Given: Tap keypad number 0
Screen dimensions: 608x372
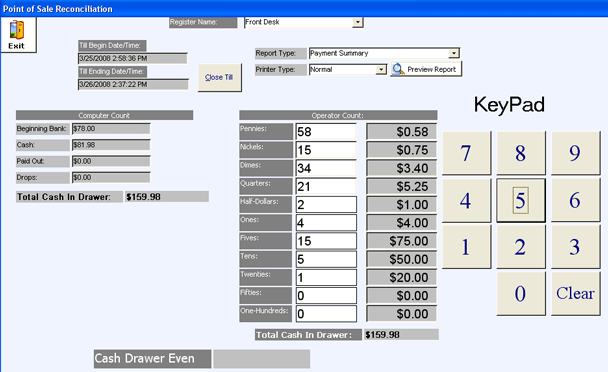Looking at the screenshot, I should 521,293.
